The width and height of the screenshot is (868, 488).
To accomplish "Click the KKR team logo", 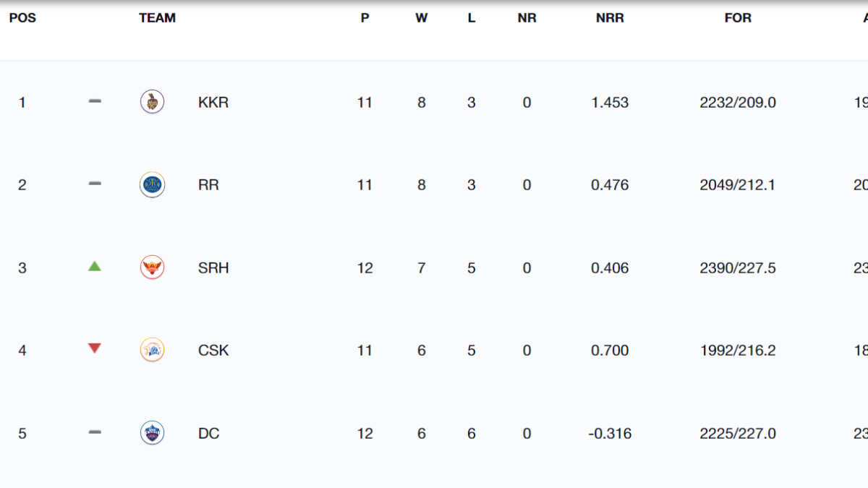I will click(x=152, y=102).
